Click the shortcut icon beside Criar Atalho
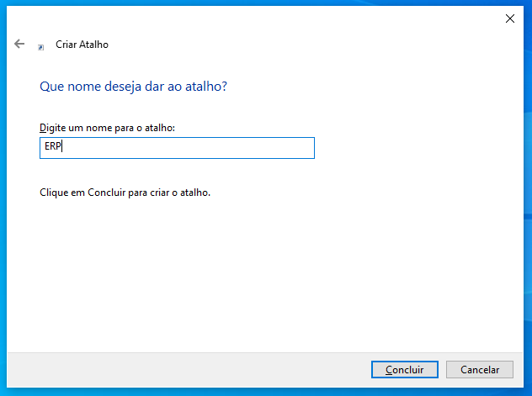 tap(40, 47)
